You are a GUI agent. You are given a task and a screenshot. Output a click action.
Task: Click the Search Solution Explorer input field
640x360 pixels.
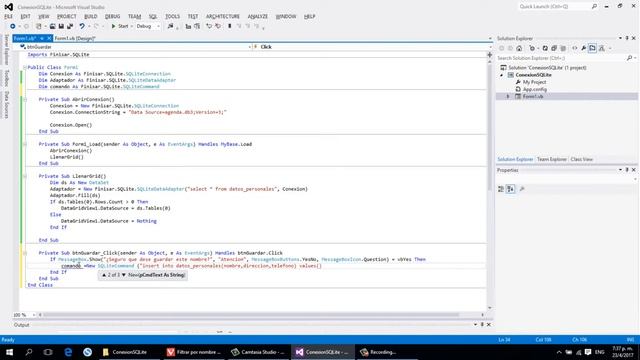tap(561, 58)
